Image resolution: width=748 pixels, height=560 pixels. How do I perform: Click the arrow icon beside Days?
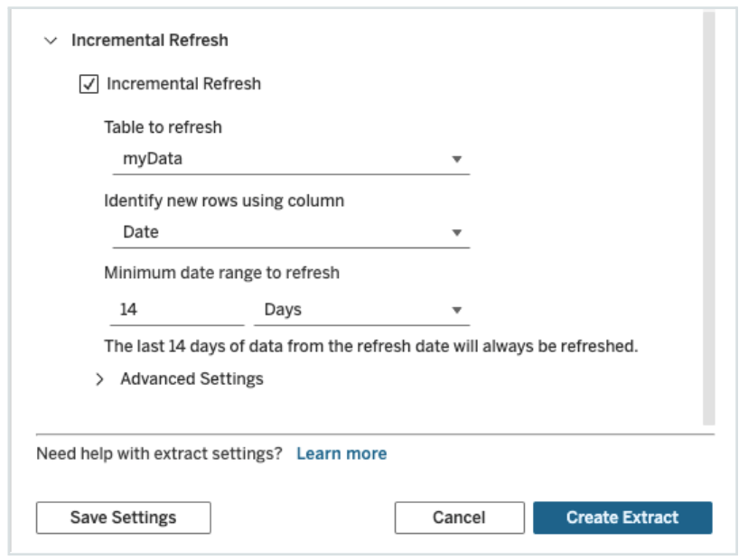[457, 311]
